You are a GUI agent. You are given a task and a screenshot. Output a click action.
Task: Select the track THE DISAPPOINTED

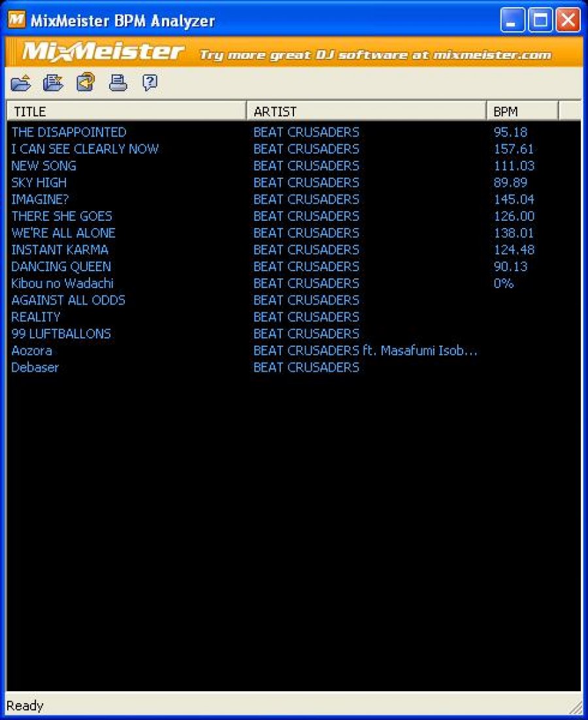click(69, 132)
